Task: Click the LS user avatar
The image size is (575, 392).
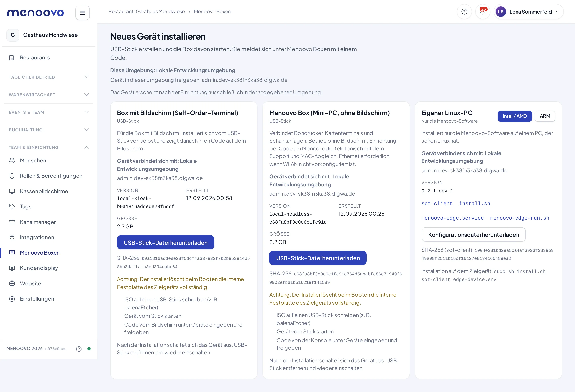Action: pyautogui.click(x=500, y=12)
